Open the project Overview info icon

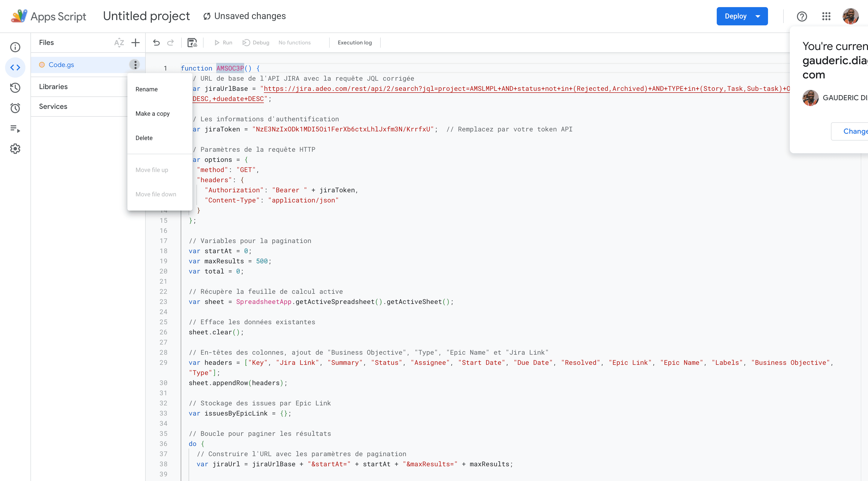tap(15, 47)
